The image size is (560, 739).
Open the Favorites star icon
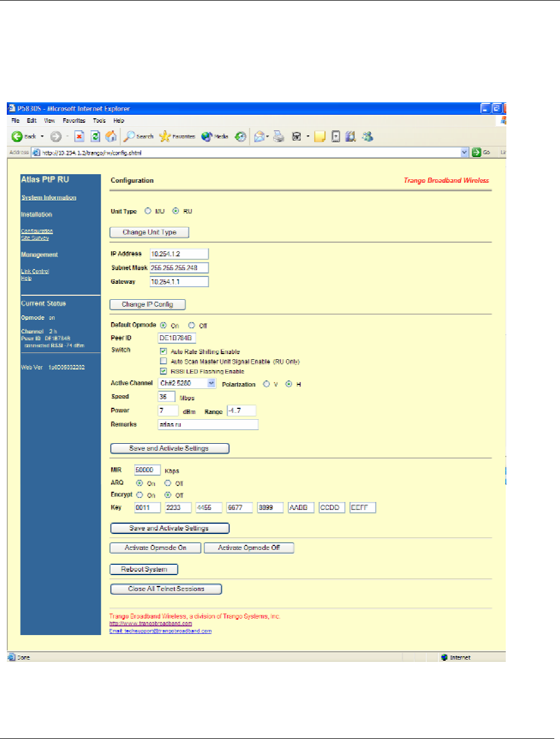tap(165, 136)
